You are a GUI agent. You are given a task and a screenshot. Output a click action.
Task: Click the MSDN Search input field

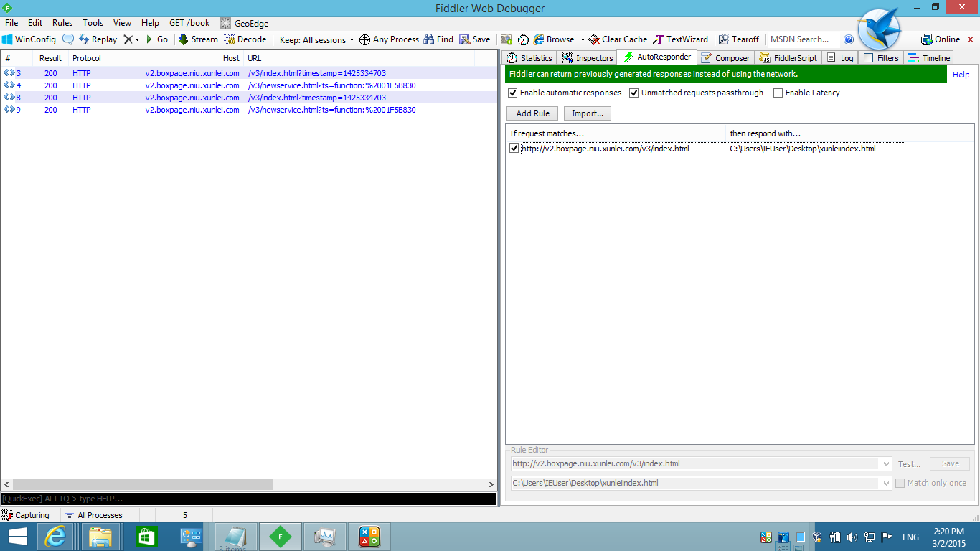[x=803, y=39]
